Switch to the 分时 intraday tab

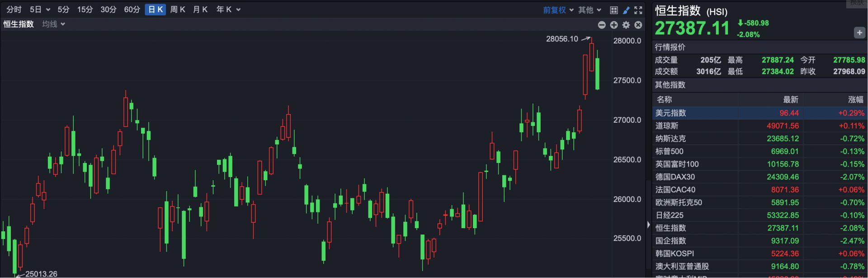(x=14, y=10)
